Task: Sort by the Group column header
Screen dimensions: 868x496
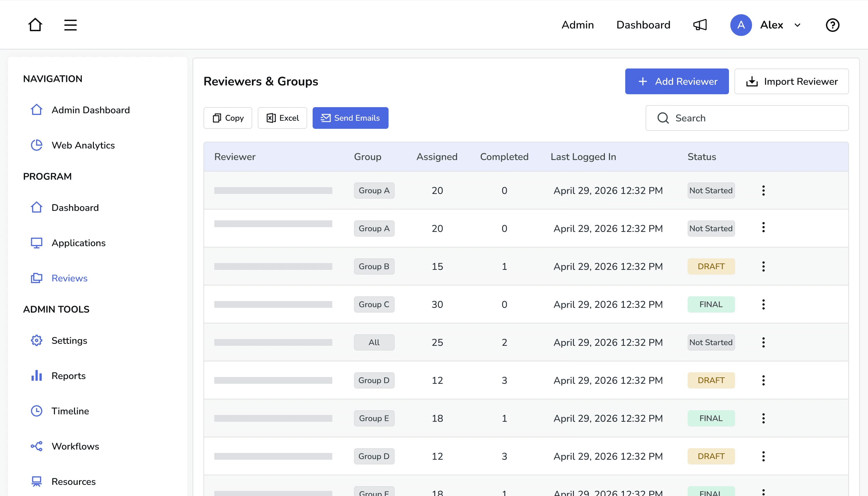Action: [368, 157]
